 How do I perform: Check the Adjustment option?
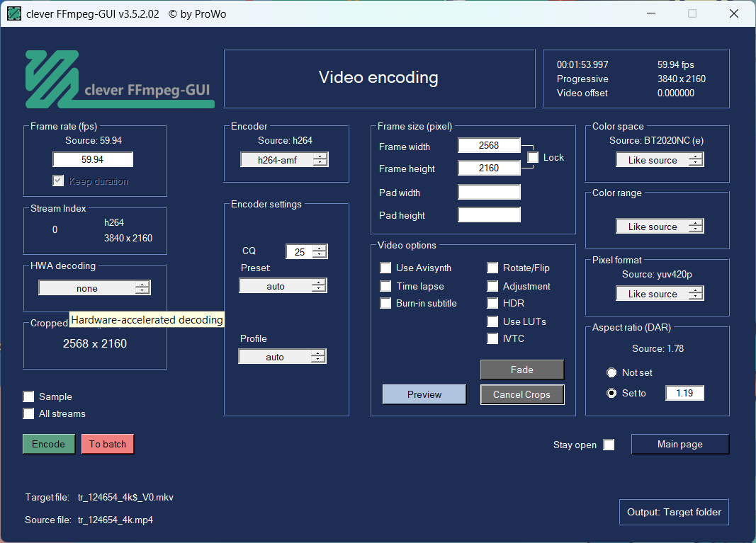pyautogui.click(x=492, y=286)
